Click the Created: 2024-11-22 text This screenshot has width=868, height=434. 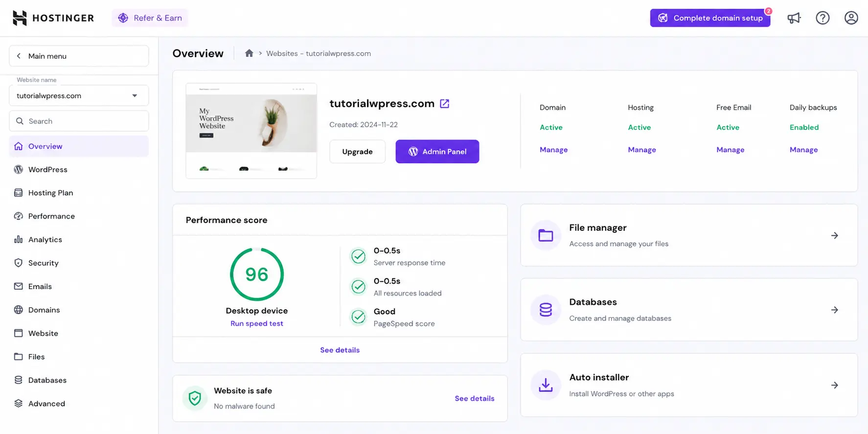tap(364, 125)
